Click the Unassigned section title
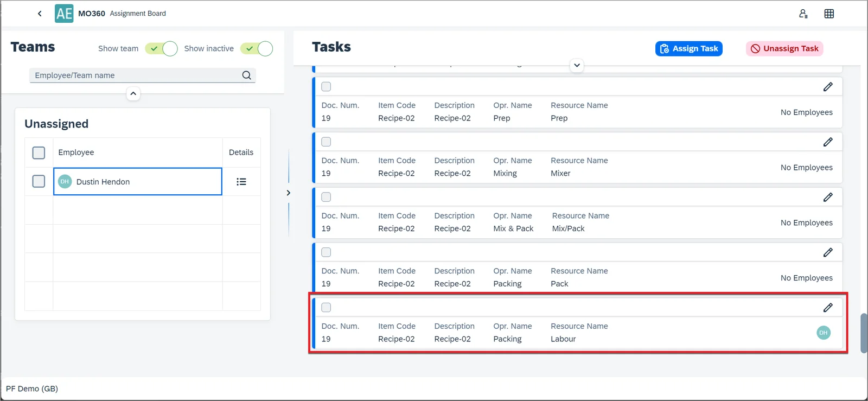 tap(56, 124)
